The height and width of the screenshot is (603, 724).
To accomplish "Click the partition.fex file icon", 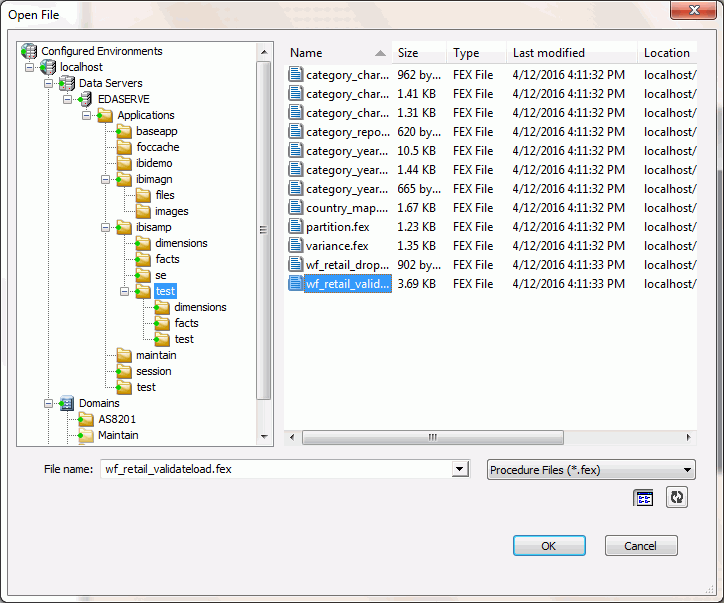I will coord(296,227).
